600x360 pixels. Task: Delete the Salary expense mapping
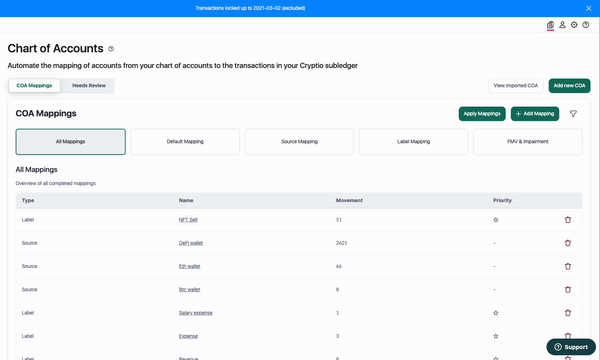pos(567,313)
